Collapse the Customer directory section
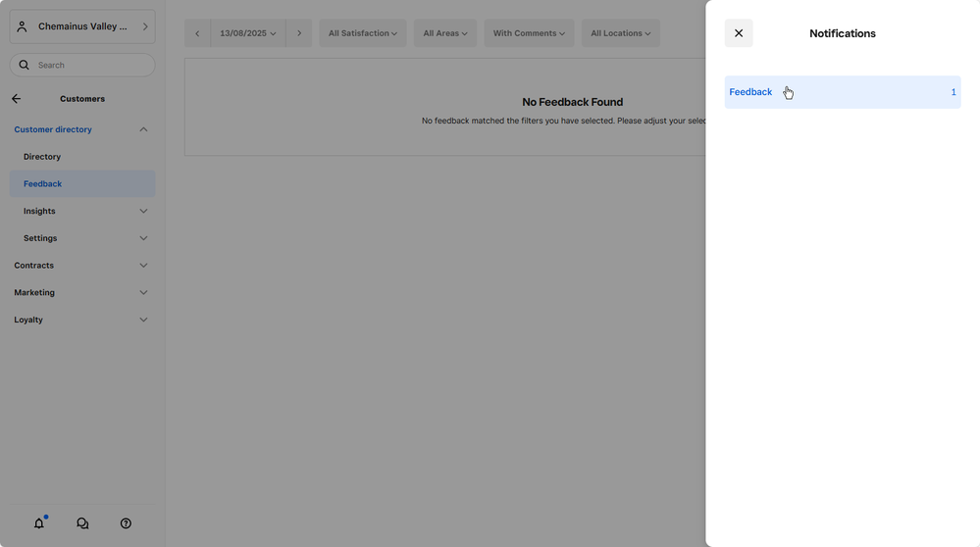 point(143,129)
